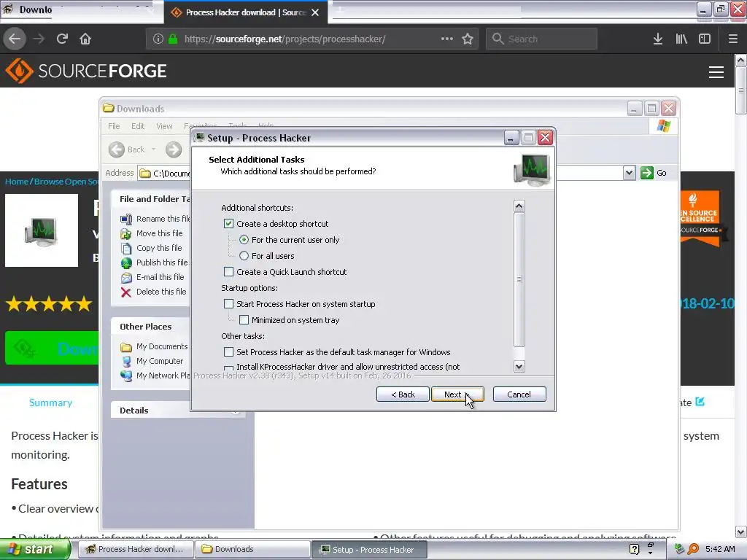Click Process Hacker project thumbnail
Screen dimensions: 747x560
tap(42, 230)
